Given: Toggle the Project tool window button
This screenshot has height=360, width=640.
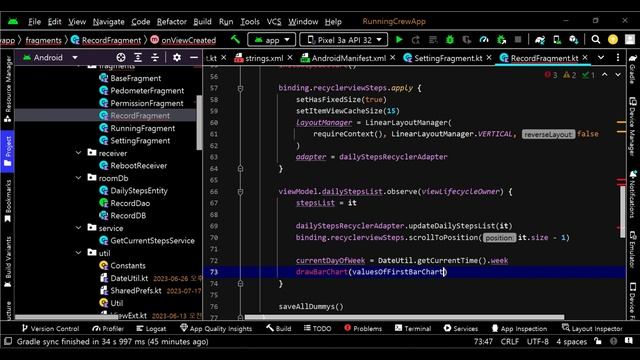Looking at the screenshot, I should [x=7, y=151].
